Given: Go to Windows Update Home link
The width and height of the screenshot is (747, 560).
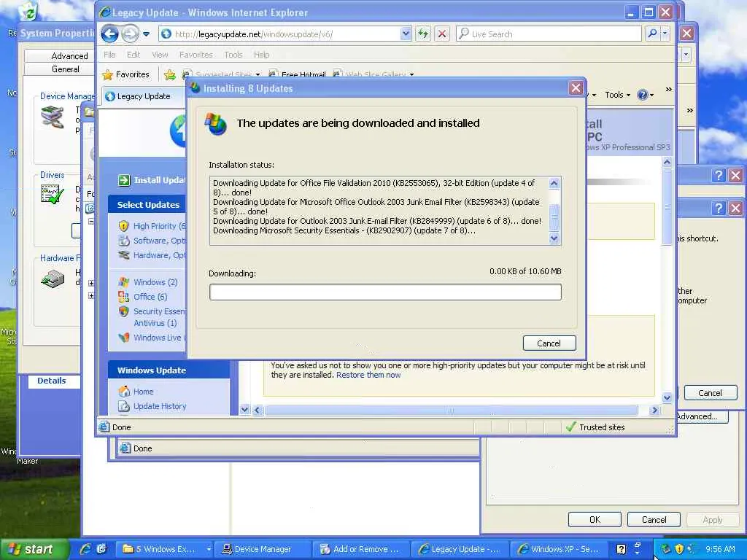Looking at the screenshot, I should tap(143, 392).
